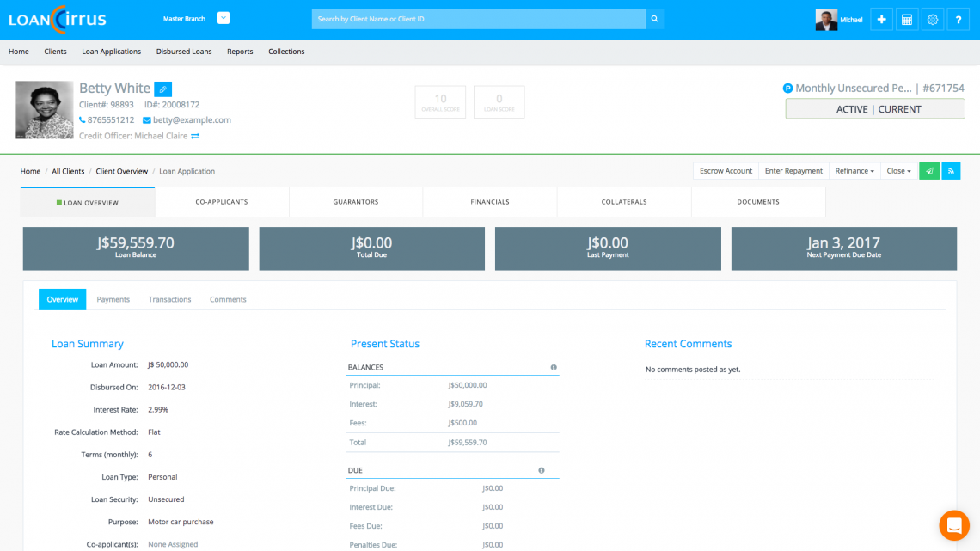Viewport: 980px width, 551px height.
Task: Click the plus icon to create new record
Action: (880, 19)
